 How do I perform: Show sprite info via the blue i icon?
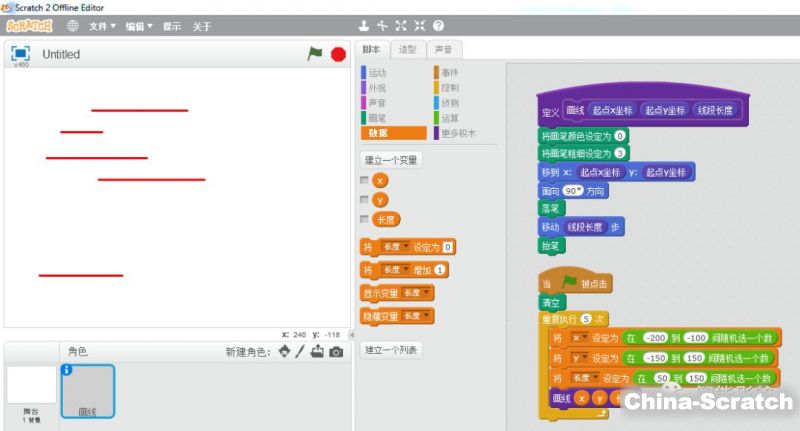[x=67, y=370]
